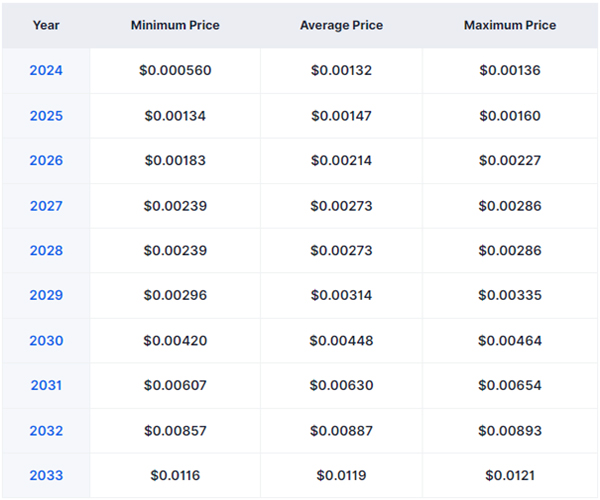The height and width of the screenshot is (500, 600).
Task: Open the 2029 year link
Action: coord(46,295)
